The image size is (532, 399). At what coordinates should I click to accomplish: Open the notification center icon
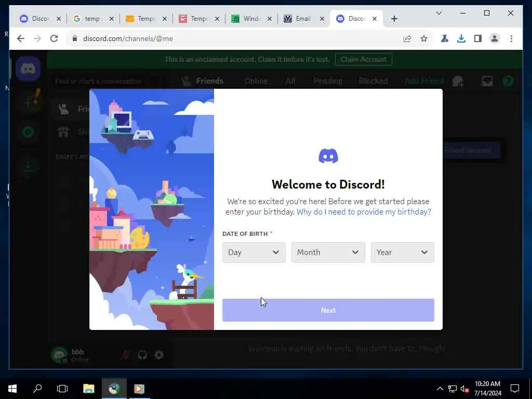[515, 389]
